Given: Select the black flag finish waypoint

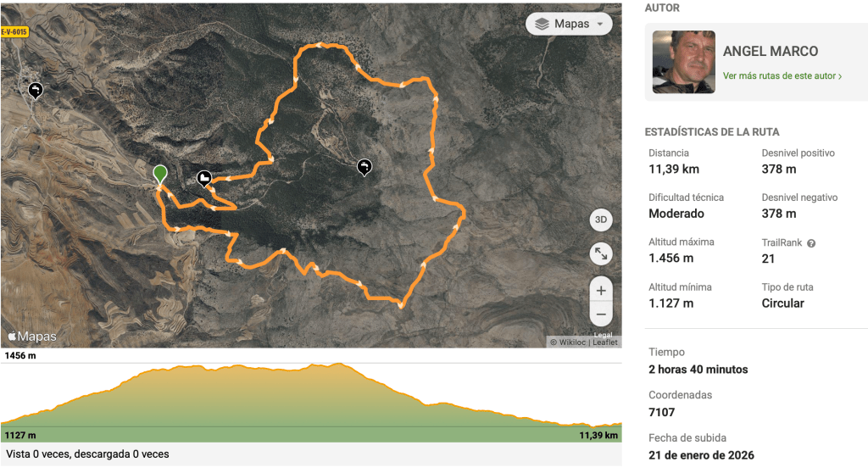Looking at the screenshot, I should point(204,178).
